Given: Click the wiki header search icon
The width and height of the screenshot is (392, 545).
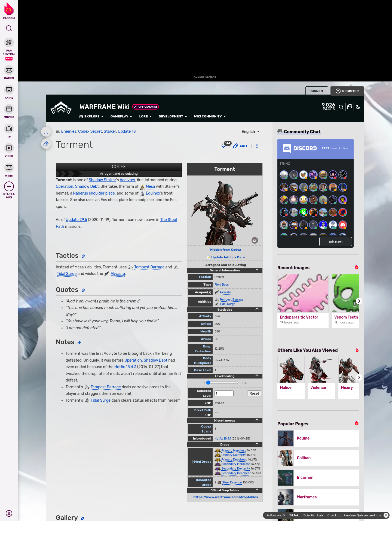Looking at the screenshot, I should pos(341,107).
